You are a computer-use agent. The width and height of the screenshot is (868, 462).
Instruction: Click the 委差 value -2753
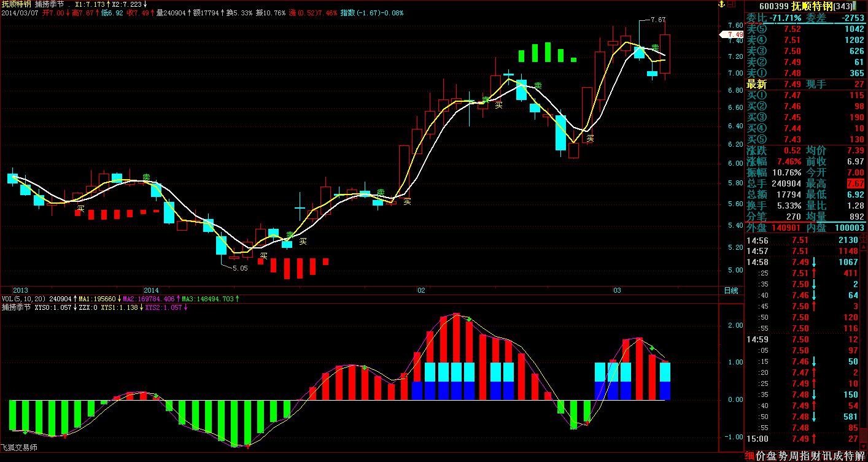point(853,18)
